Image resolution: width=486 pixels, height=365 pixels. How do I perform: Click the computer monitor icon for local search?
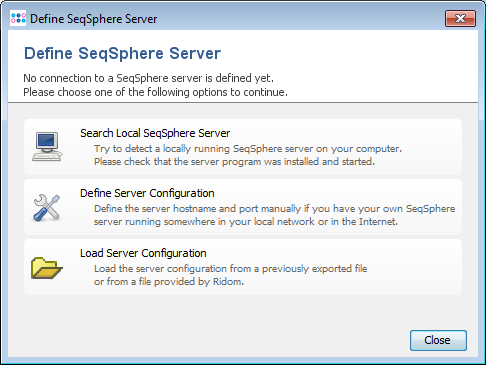tap(47, 147)
